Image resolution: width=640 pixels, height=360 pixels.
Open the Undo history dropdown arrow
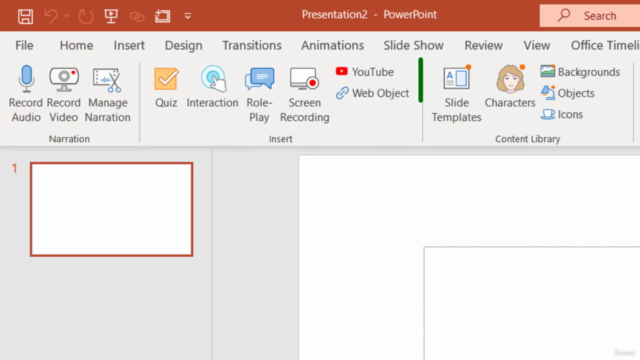pyautogui.click(x=67, y=16)
